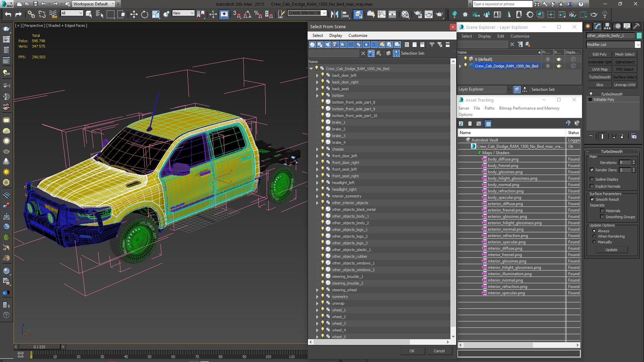Screen dimensions: 644x362
Task: Click the Select and Link tool
Action: [x=31, y=14]
